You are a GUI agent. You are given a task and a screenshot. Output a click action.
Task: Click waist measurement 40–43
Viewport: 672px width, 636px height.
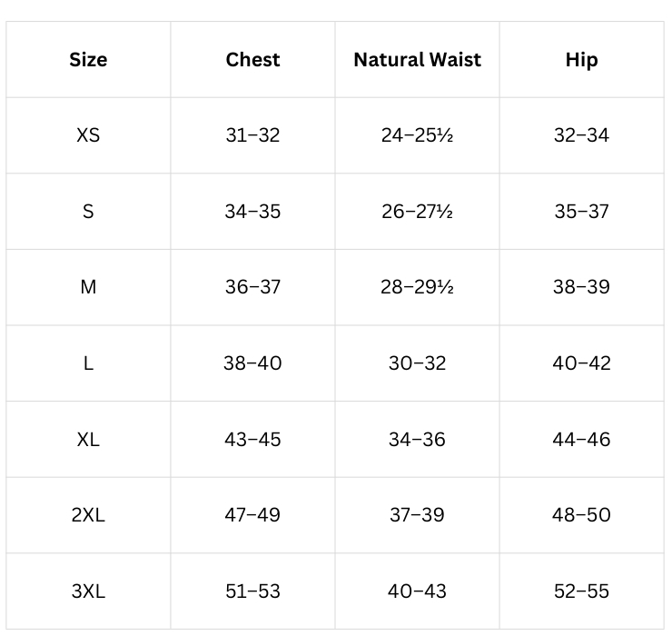pyautogui.click(x=417, y=591)
